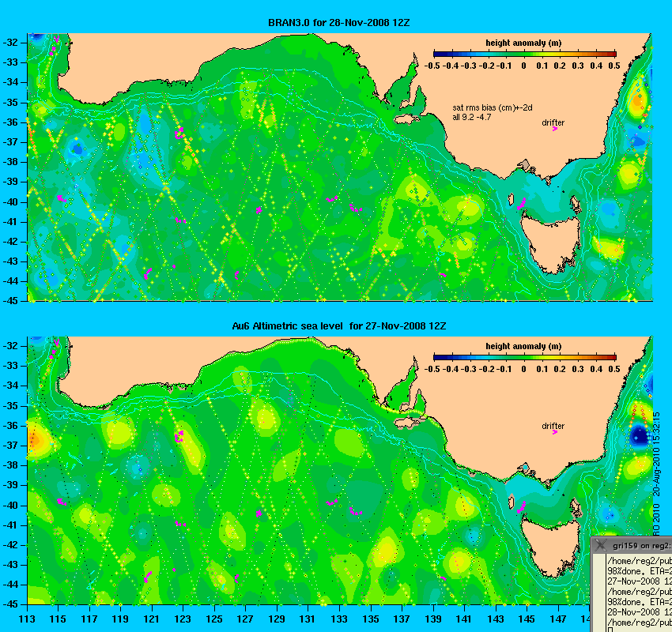Click the longitude label '147' on the x-axis

557,619
